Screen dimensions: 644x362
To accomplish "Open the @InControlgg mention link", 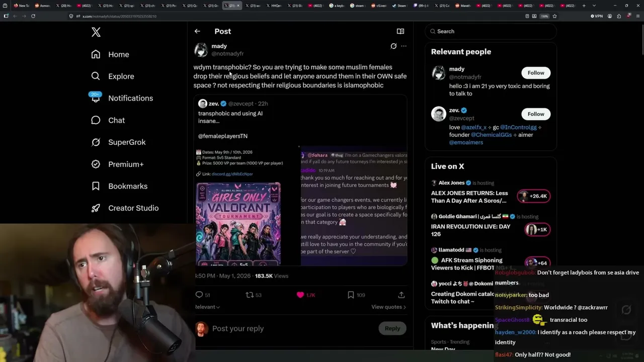I will tap(518, 127).
